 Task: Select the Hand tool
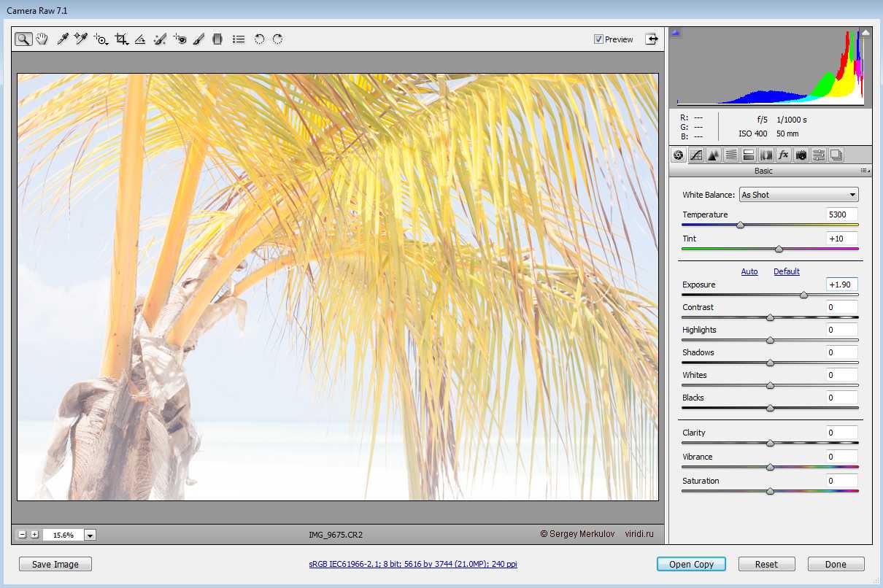tap(42, 39)
